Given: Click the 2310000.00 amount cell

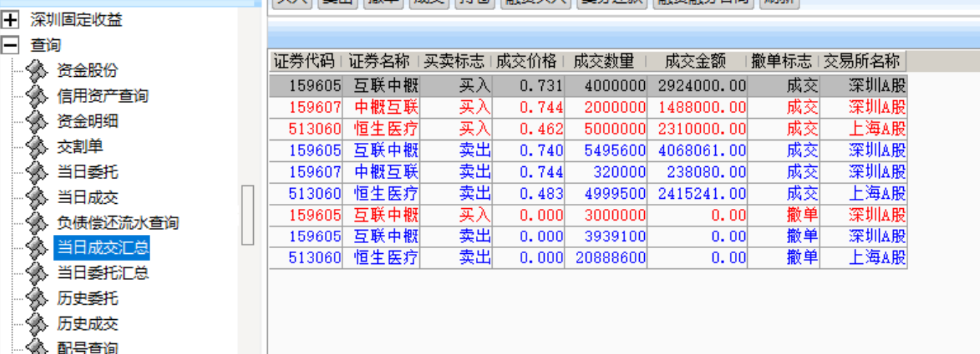Looking at the screenshot, I should 697,129.
